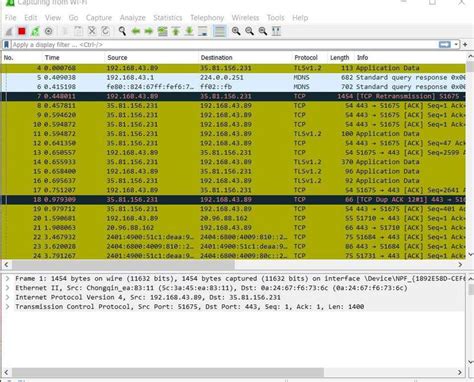
Task: Open the display filter history dropdown
Action: coord(456,45)
